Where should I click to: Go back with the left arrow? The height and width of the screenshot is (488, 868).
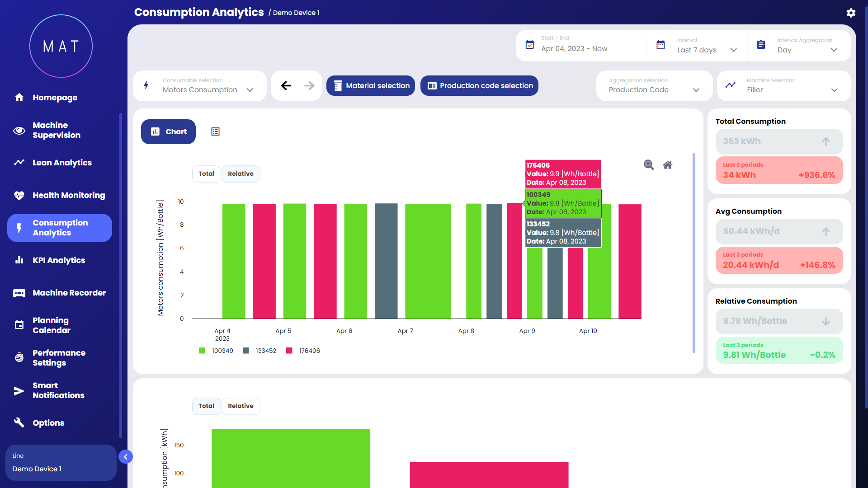pos(286,85)
